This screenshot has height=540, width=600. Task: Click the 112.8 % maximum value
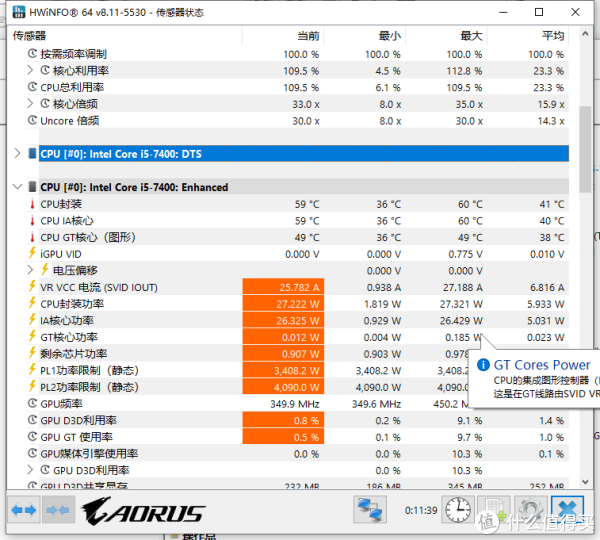point(464,71)
